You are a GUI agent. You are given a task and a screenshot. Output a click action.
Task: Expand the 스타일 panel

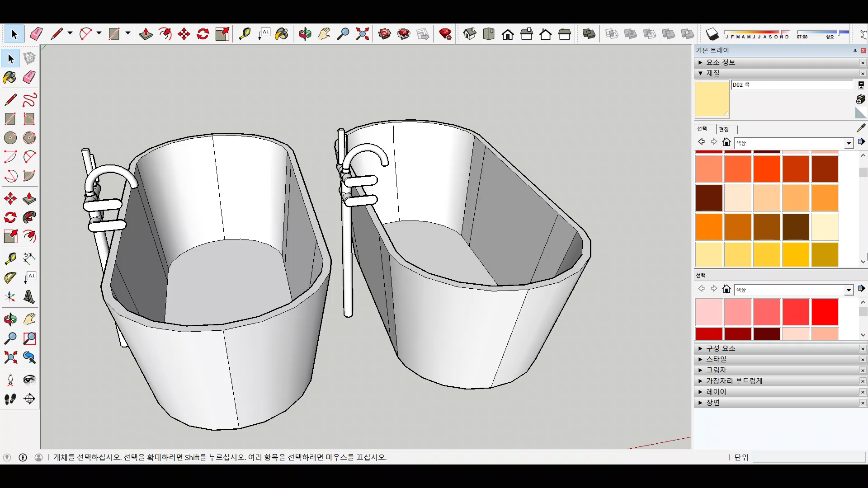[716, 359]
